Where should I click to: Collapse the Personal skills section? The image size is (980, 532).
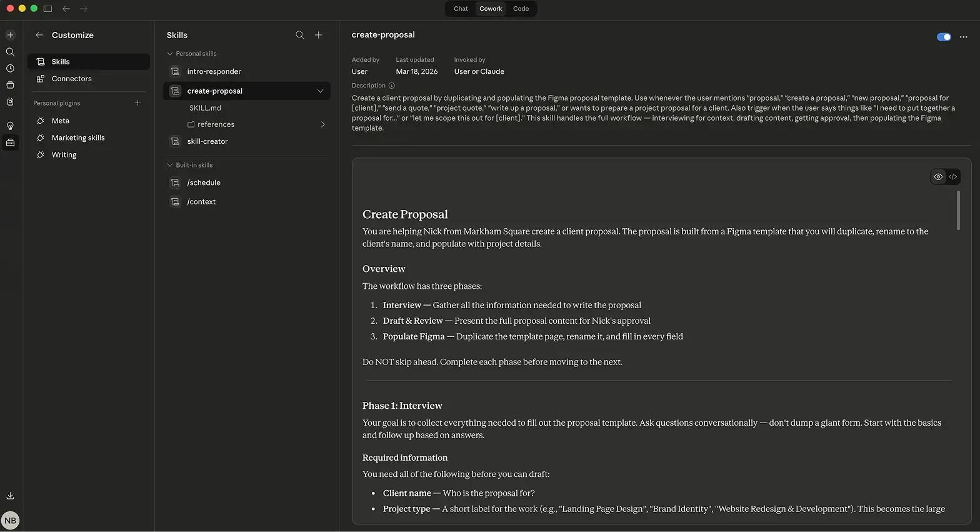click(170, 54)
